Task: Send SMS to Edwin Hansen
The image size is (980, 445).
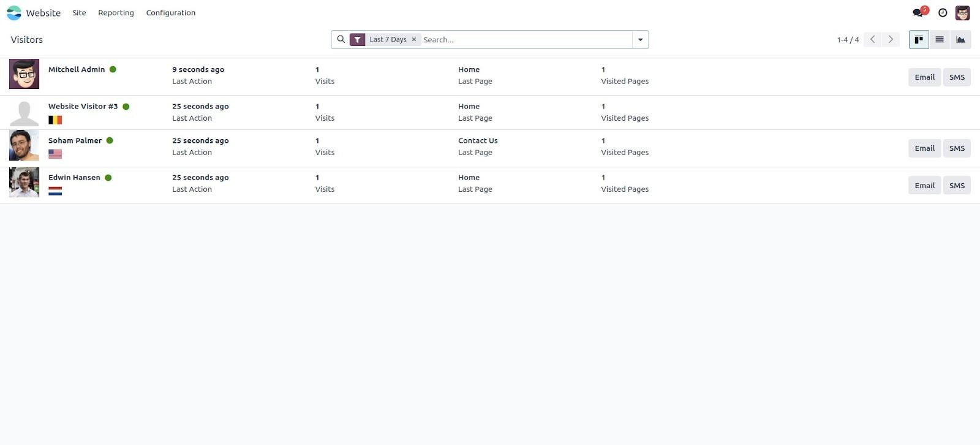Action: point(957,184)
